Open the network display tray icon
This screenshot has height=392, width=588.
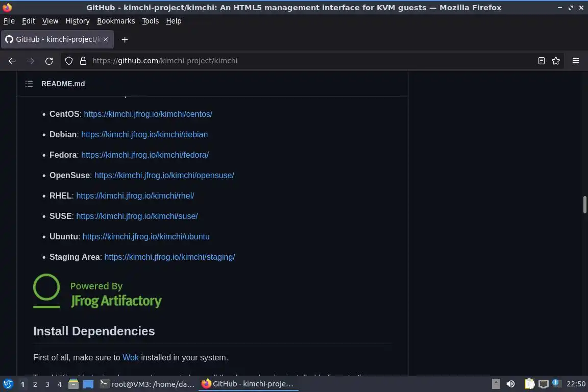(544, 384)
